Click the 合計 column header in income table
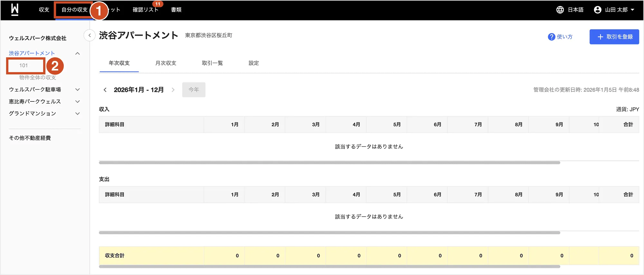 628,125
